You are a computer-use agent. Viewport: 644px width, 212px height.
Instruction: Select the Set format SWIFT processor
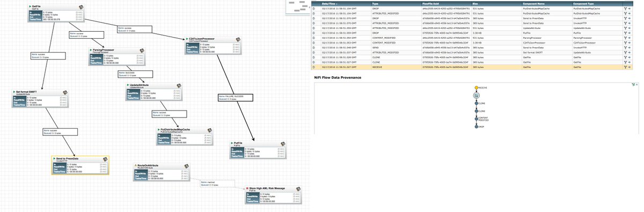click(41, 99)
